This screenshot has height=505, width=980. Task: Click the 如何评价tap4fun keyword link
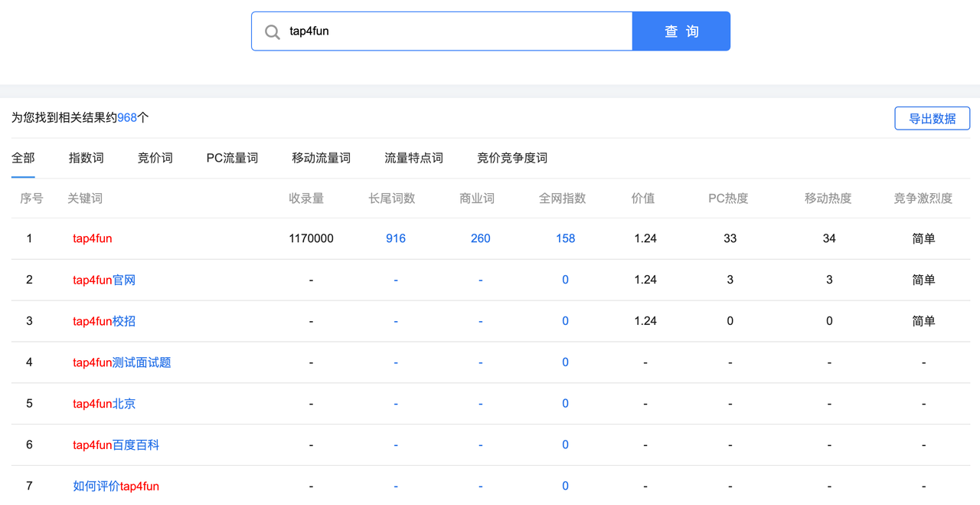(116, 487)
